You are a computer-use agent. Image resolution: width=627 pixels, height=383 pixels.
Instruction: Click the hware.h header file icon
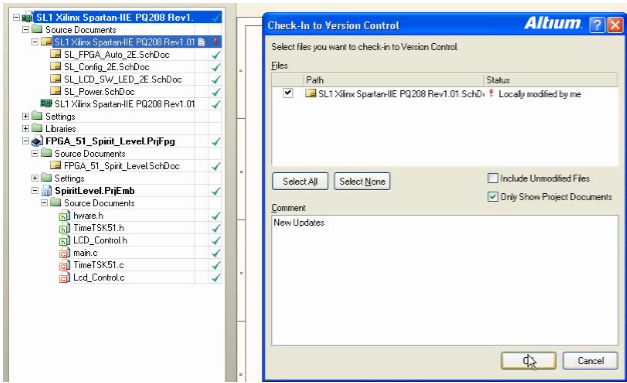coord(64,216)
